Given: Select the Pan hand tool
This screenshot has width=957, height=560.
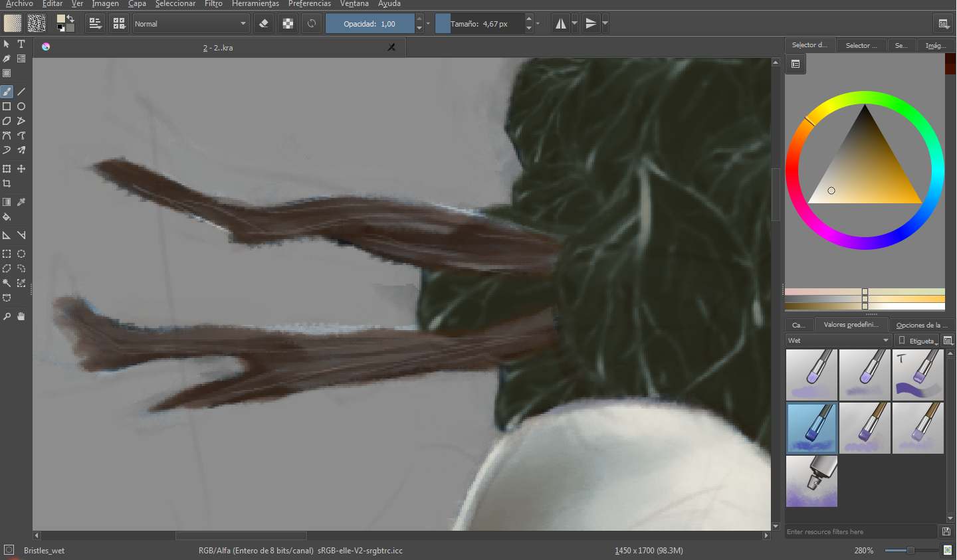Looking at the screenshot, I should (x=21, y=316).
